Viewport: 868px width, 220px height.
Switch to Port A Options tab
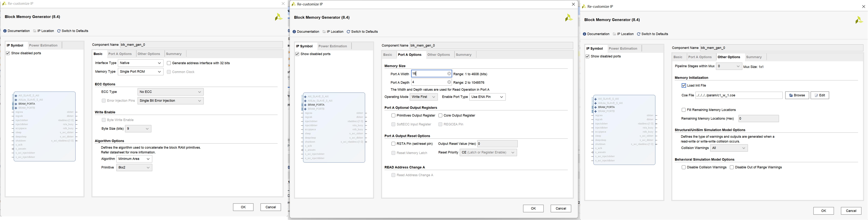pyautogui.click(x=119, y=54)
